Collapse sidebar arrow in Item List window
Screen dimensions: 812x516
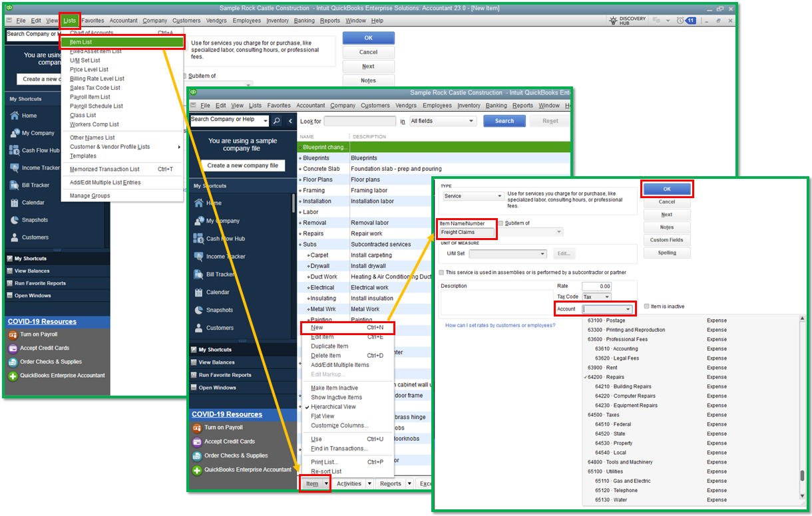click(291, 121)
